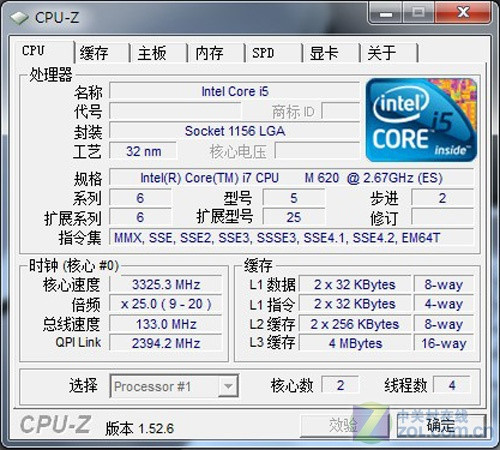Click the 型号 value 5
This screenshot has width=500, height=450.
[294, 198]
